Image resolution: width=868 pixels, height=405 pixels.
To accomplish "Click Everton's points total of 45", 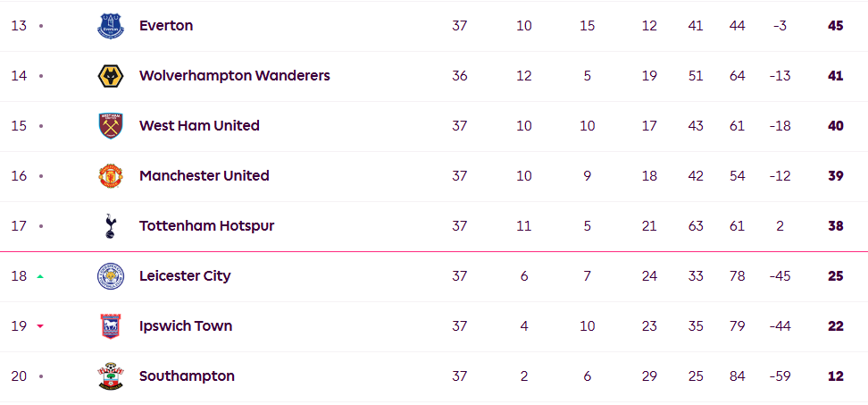I will [835, 26].
